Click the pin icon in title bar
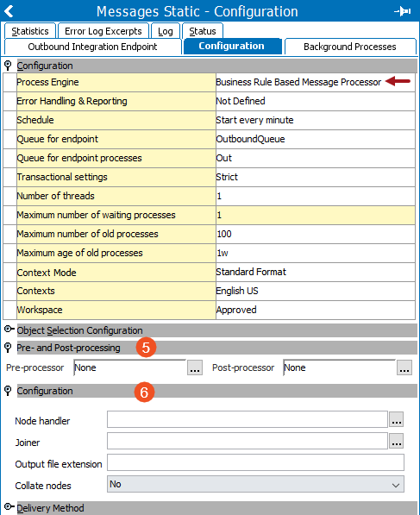This screenshot has width=420, height=515. 402,11
